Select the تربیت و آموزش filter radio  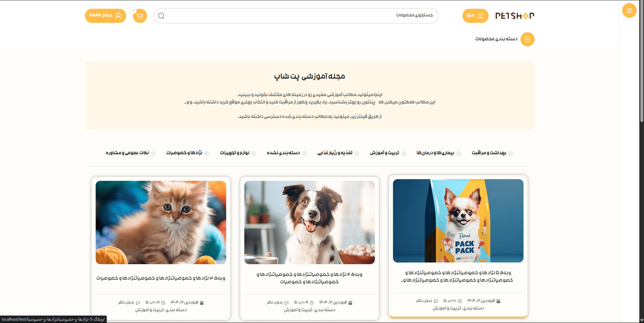point(404,153)
